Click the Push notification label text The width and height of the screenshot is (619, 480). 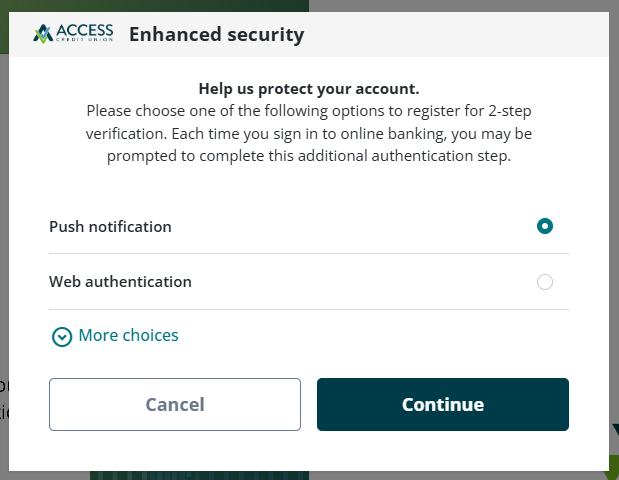click(x=110, y=227)
